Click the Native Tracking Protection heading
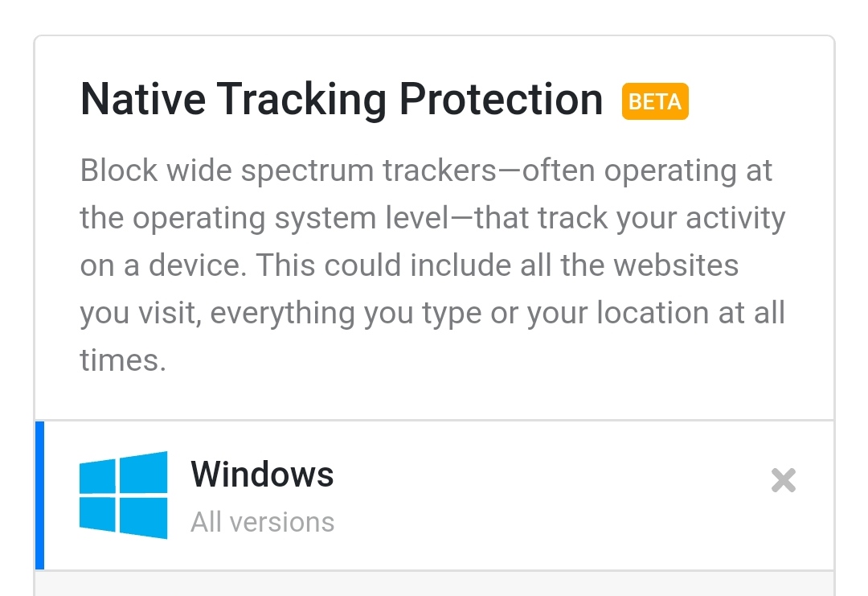The width and height of the screenshot is (868, 596). tap(342, 100)
